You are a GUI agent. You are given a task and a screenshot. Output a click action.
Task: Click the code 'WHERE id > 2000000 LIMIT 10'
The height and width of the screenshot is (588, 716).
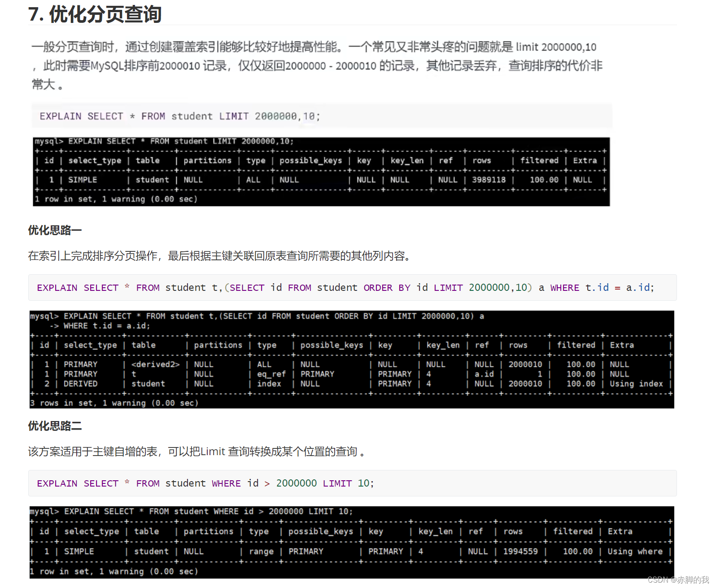(x=291, y=483)
